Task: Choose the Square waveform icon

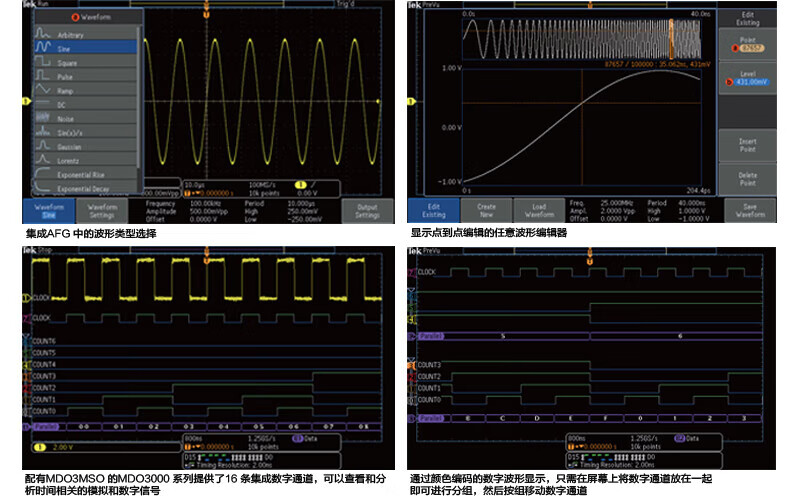Action: click(43, 61)
